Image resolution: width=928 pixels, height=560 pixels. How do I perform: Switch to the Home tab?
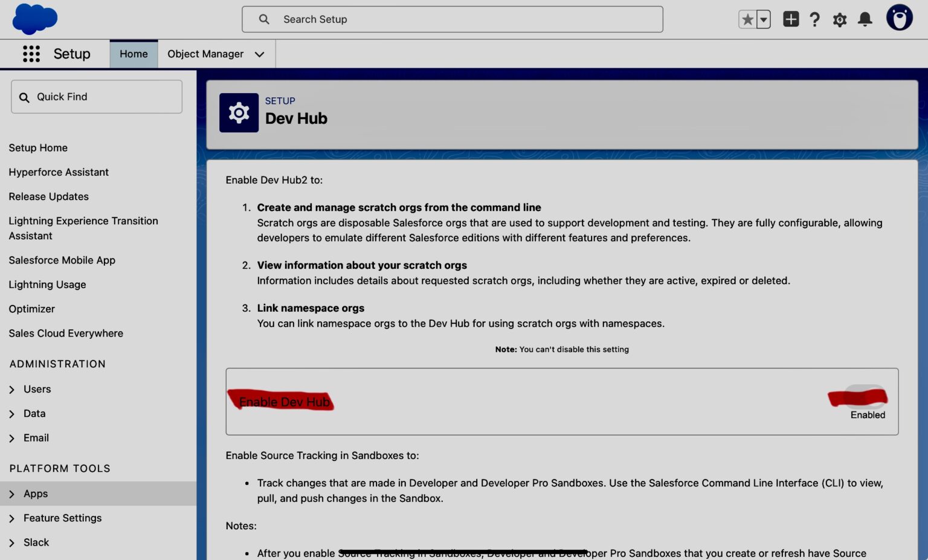point(133,54)
